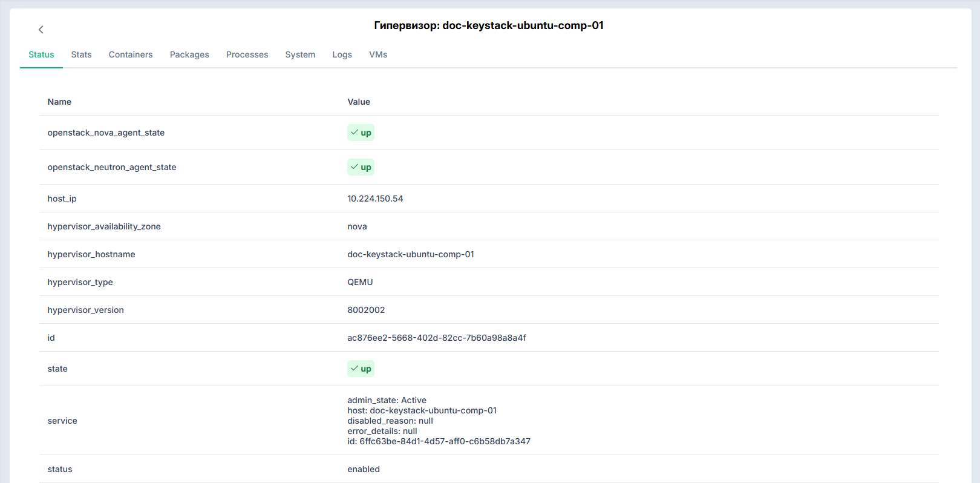Select the openstack_neutron_agent_state label
This screenshot has width=980, height=483.
pos(112,167)
